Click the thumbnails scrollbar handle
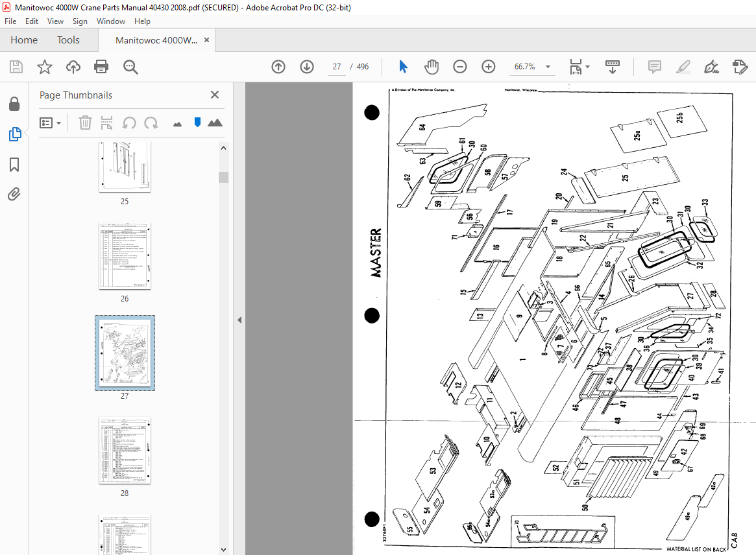 coord(223,177)
